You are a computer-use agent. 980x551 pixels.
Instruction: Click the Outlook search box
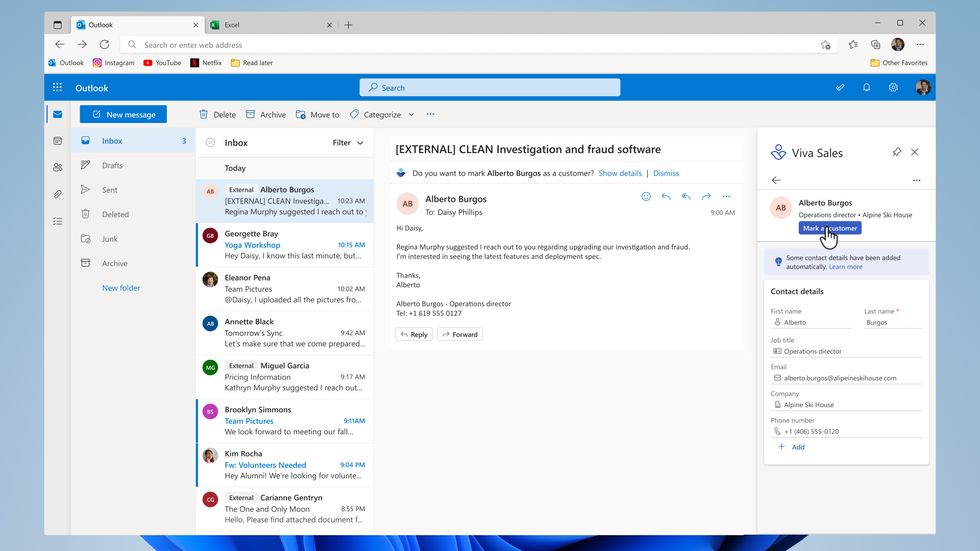(x=489, y=88)
